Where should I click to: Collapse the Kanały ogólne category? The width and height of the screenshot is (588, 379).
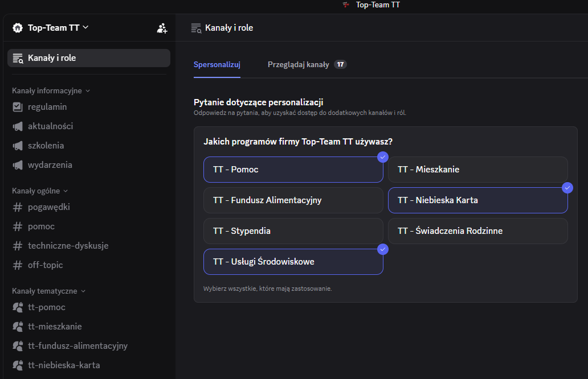[x=40, y=191]
